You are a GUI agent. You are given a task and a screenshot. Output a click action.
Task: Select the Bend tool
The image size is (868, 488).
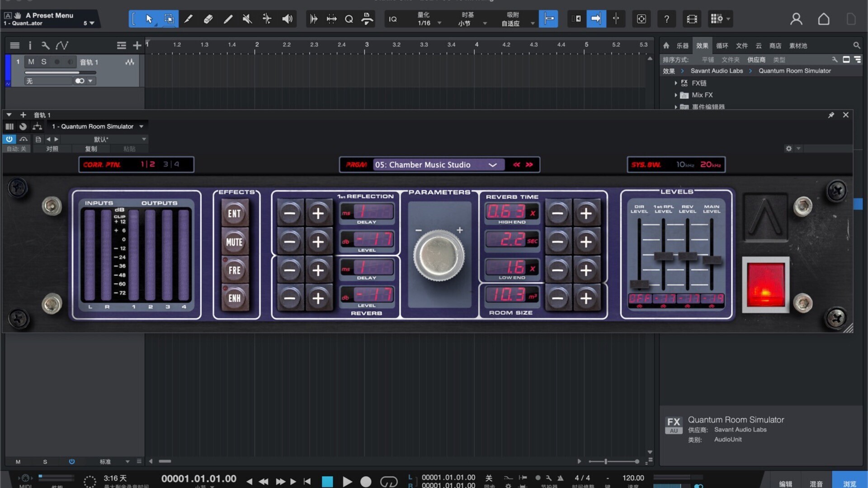pos(267,19)
